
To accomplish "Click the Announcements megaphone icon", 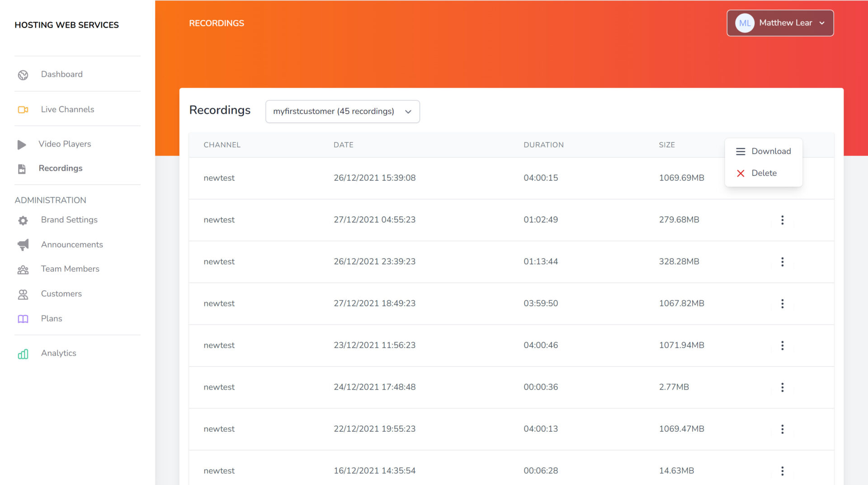I will pyautogui.click(x=23, y=245).
